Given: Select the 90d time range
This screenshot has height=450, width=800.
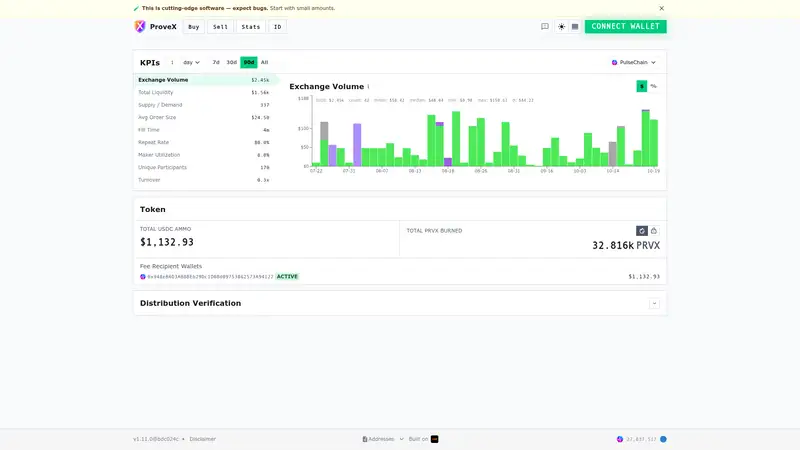Looking at the screenshot, I should (x=249, y=62).
